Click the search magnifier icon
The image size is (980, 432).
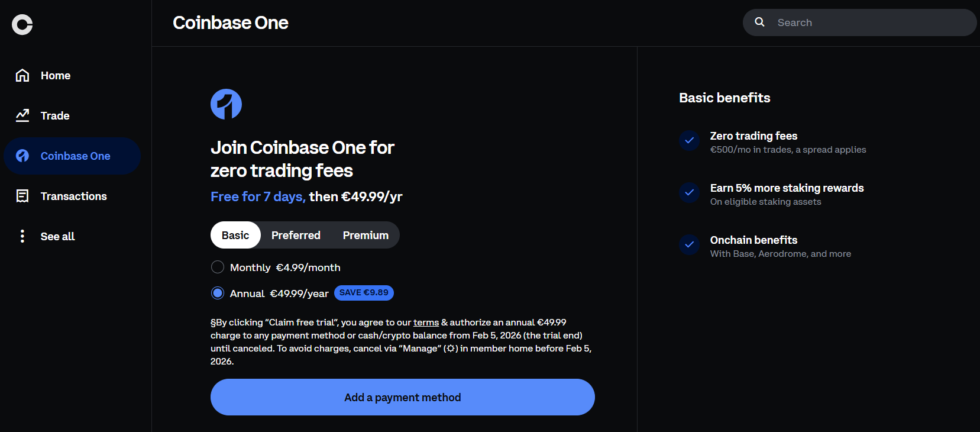[760, 22]
